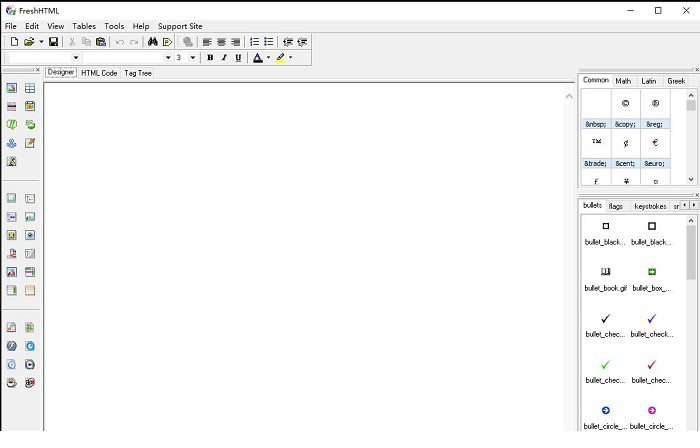700x448 pixels.
Task: Click the New document icon
Action: 14,42
